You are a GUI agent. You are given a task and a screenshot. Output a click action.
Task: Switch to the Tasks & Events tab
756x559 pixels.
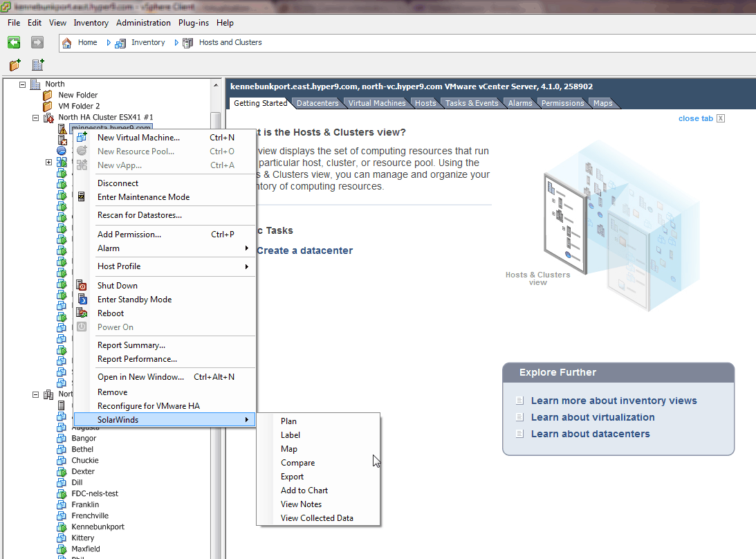[x=472, y=103]
